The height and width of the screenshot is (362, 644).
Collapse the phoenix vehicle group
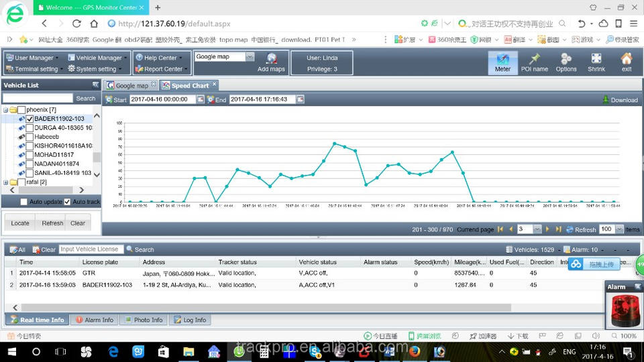(x=5, y=110)
